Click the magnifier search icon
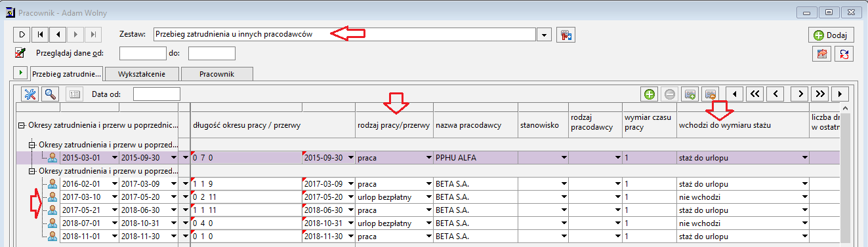This screenshot has height=247, width=868. 50,94
